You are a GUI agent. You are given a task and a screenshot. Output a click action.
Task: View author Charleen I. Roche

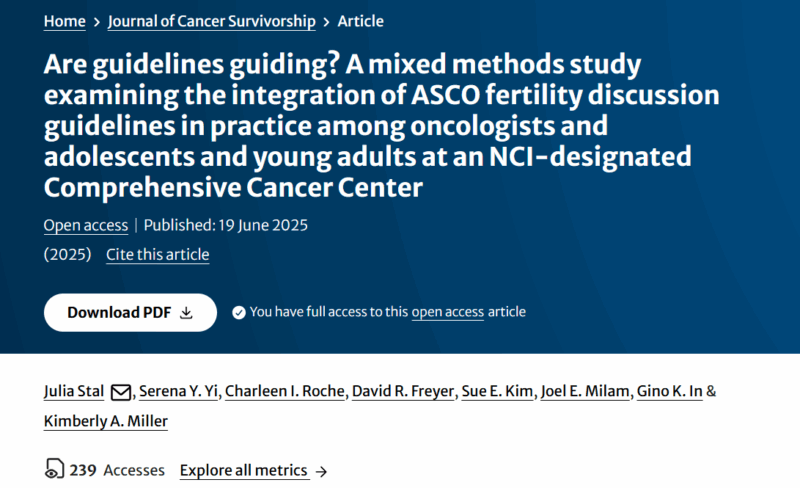285,391
